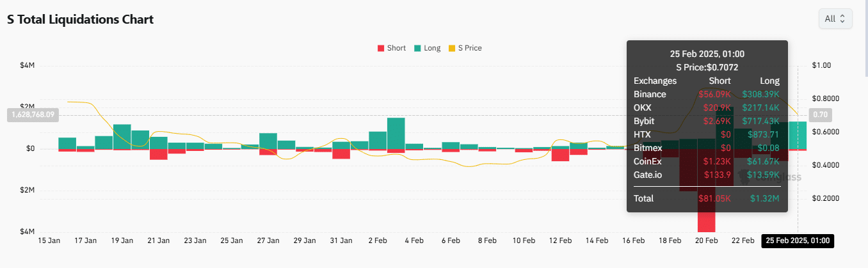
Task: Click the S Total Liquidations Chart title
Action: (x=80, y=19)
